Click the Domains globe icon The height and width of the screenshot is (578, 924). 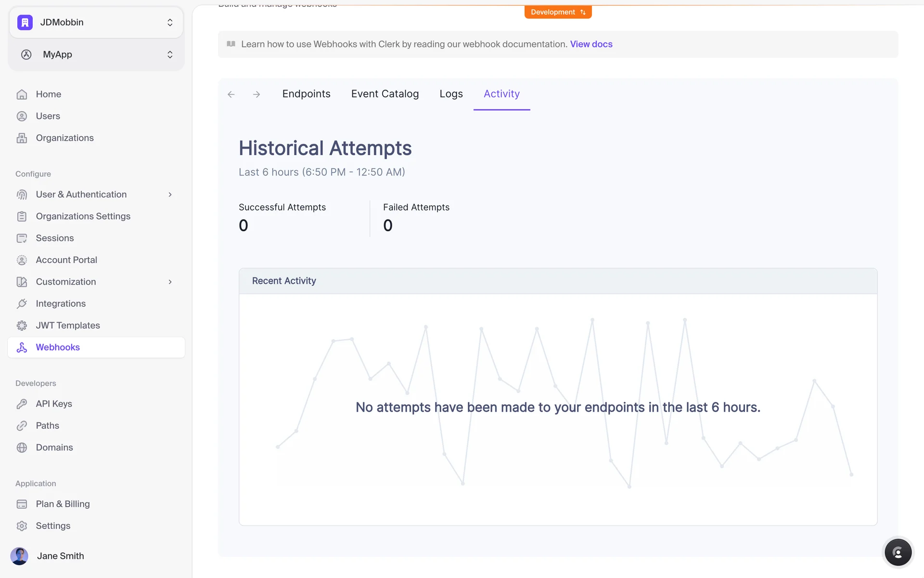coord(22,447)
